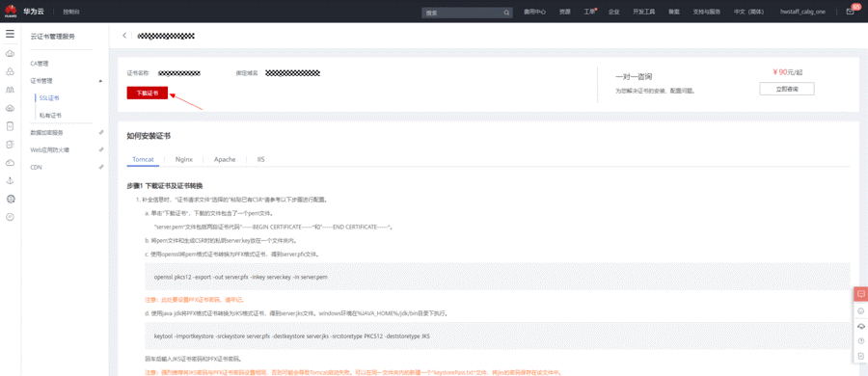Click the 一对一咨询 title
This screenshot has width=868, height=376.
click(x=634, y=76)
